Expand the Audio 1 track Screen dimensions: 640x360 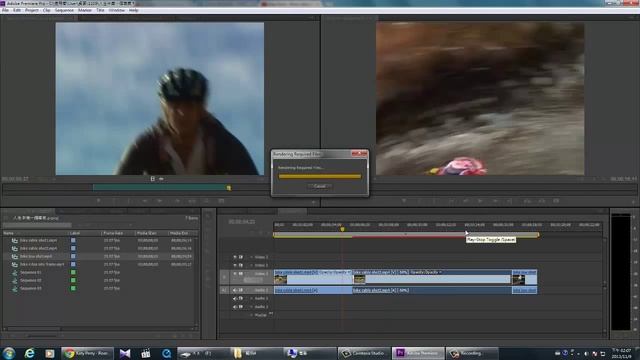click(x=251, y=290)
